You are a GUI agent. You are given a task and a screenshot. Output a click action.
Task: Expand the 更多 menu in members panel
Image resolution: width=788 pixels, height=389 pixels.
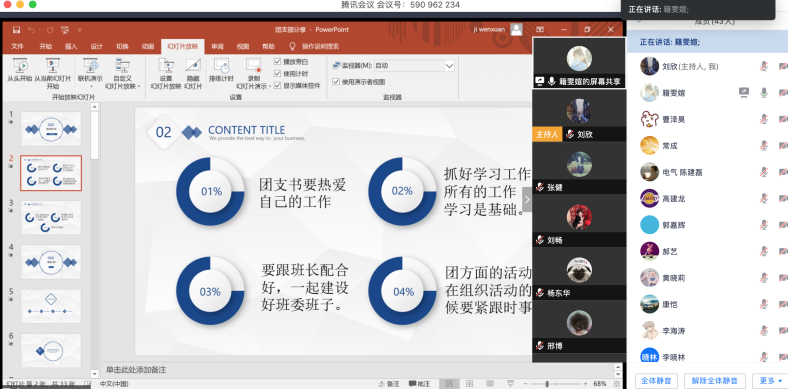click(770, 381)
